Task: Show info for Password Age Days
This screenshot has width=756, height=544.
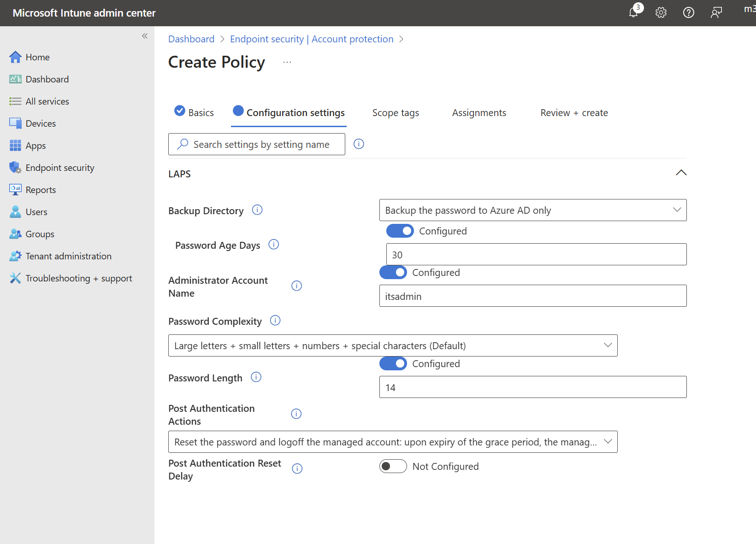Action: click(x=274, y=245)
